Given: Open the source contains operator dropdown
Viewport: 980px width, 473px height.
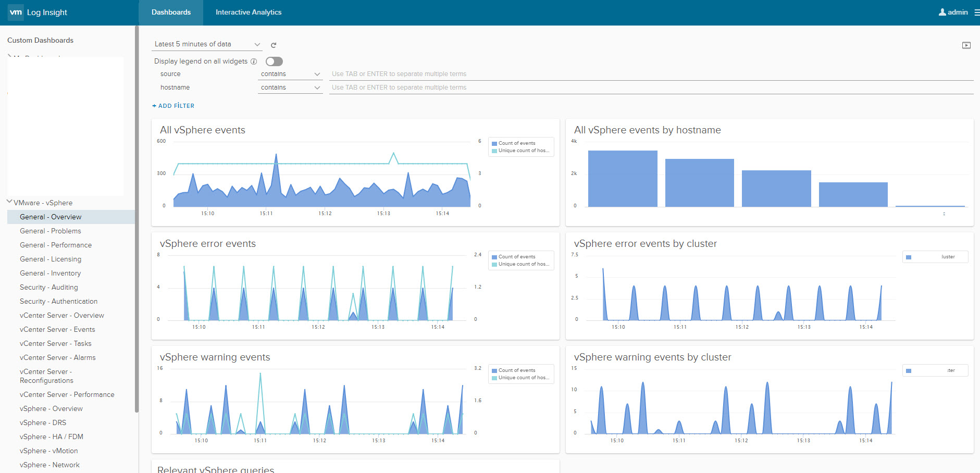Looking at the screenshot, I should pos(290,74).
